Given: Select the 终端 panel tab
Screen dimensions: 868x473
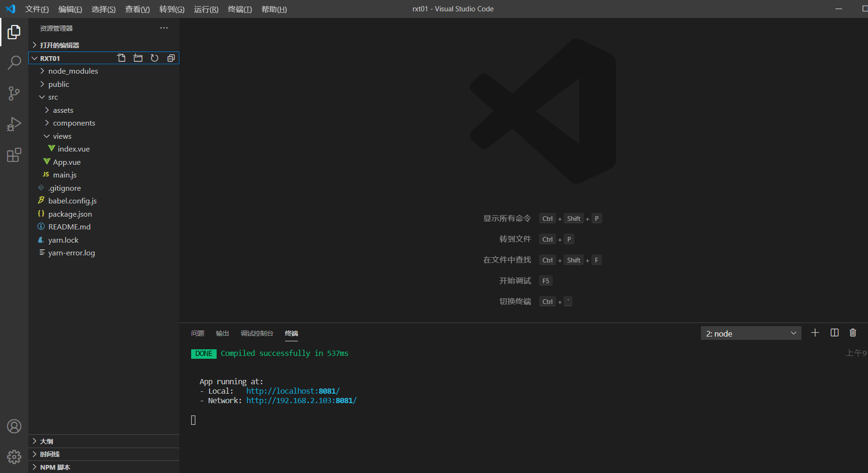Looking at the screenshot, I should click(292, 333).
